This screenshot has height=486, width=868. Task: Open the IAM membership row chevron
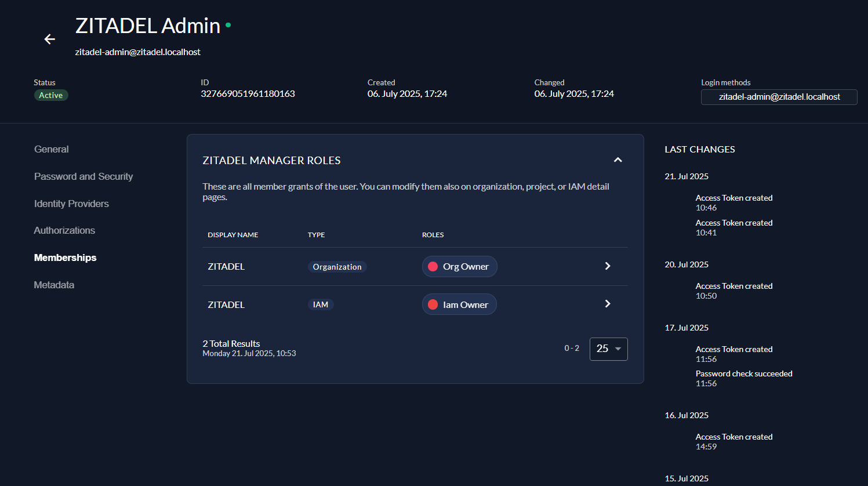(608, 304)
